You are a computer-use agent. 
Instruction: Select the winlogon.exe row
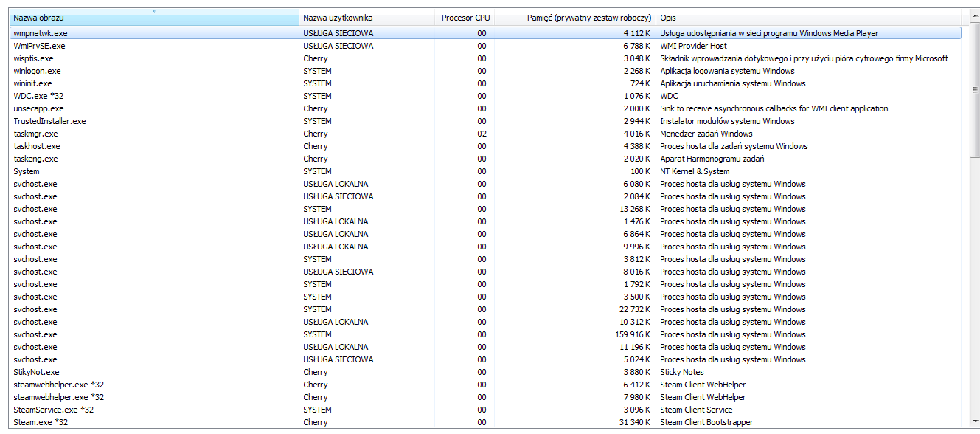click(x=37, y=71)
